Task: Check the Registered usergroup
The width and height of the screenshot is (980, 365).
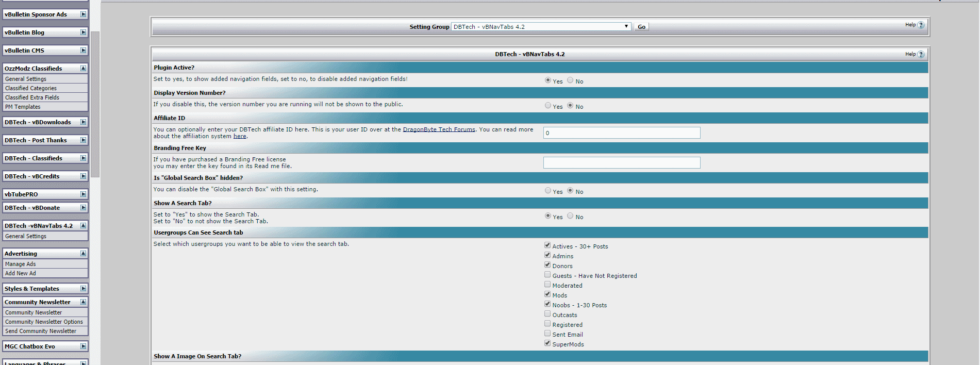Action: (547, 324)
